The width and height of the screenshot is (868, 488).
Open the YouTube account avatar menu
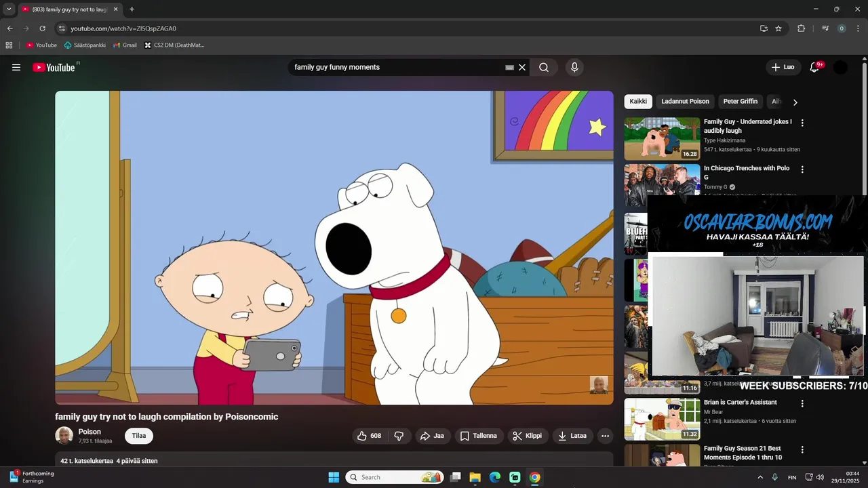(x=840, y=67)
